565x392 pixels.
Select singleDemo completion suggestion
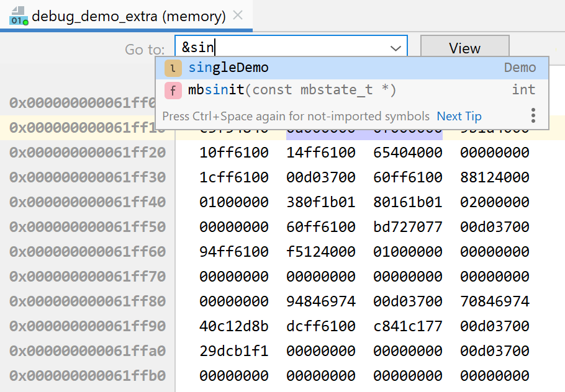coord(228,68)
